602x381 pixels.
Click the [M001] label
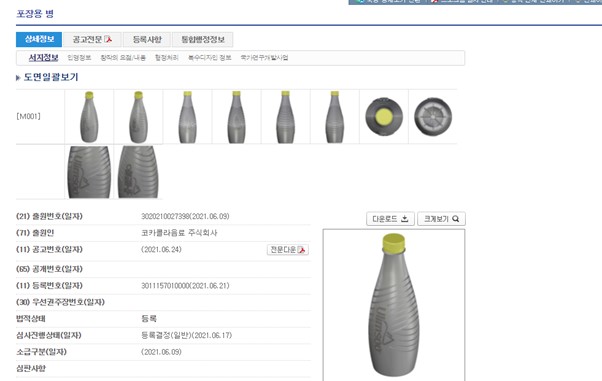click(x=28, y=116)
